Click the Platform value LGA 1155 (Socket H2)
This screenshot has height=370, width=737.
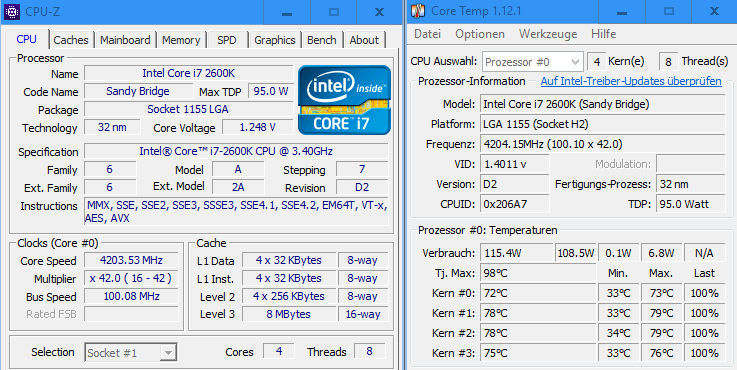[603, 124]
